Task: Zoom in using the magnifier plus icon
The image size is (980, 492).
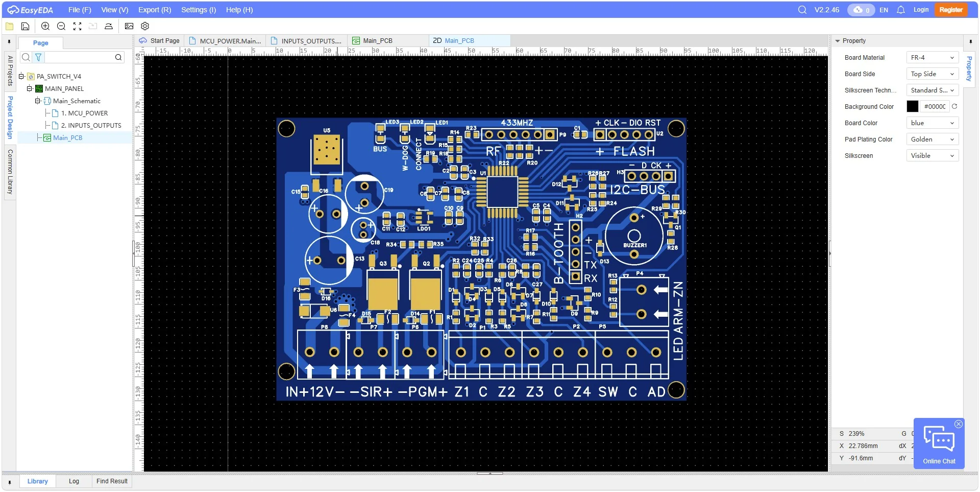Action: 45,26
